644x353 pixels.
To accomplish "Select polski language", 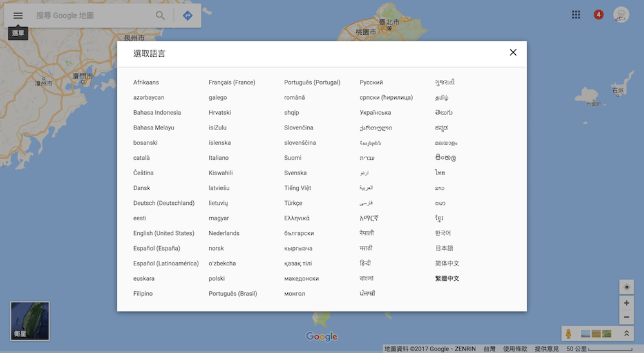I will (216, 278).
